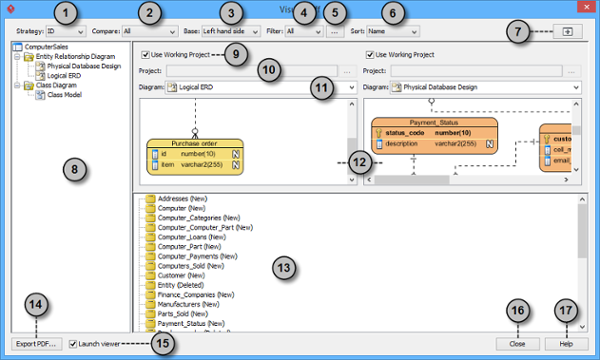Image resolution: width=600 pixels, height=360 pixels.
Task: Select Computers_Sold (New) row
Action: click(191, 266)
